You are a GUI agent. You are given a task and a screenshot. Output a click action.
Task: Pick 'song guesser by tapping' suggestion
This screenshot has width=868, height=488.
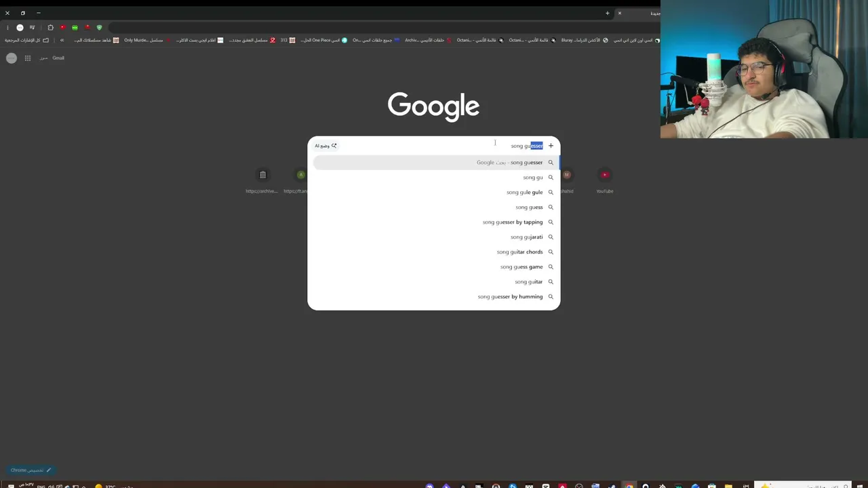[434, 222]
